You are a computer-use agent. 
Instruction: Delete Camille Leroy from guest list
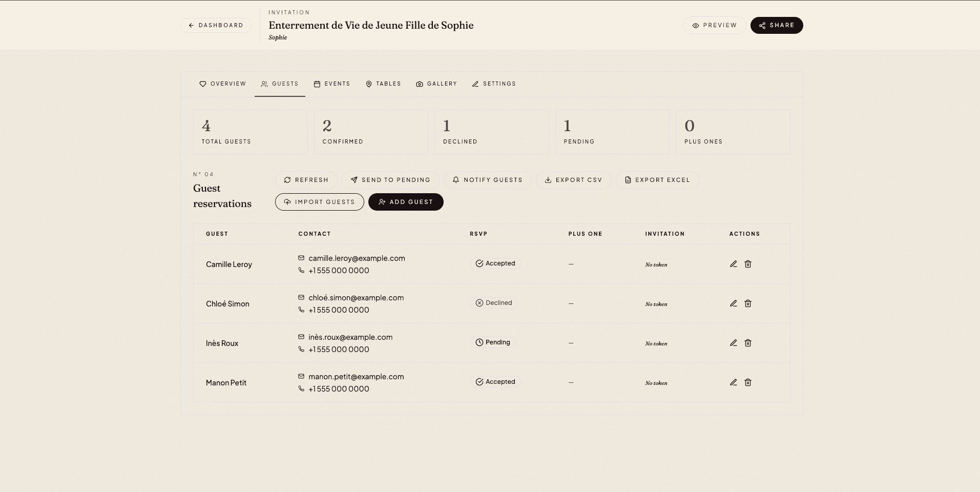(748, 264)
